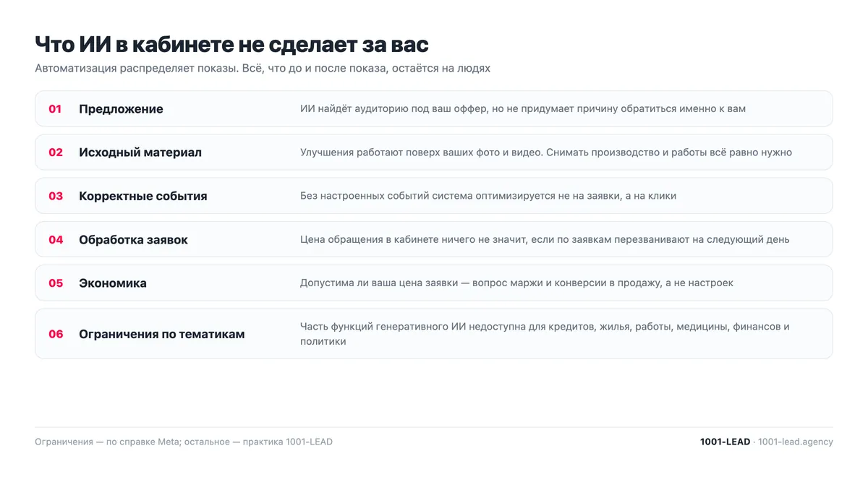
Task: Click the number "06" beside Ограничения по тематикам
Action: pos(56,334)
